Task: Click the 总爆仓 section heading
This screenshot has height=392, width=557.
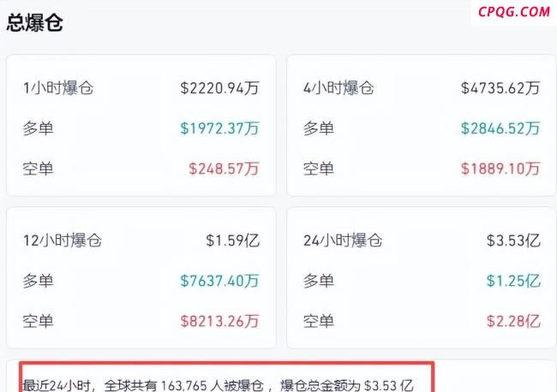Action: (35, 23)
